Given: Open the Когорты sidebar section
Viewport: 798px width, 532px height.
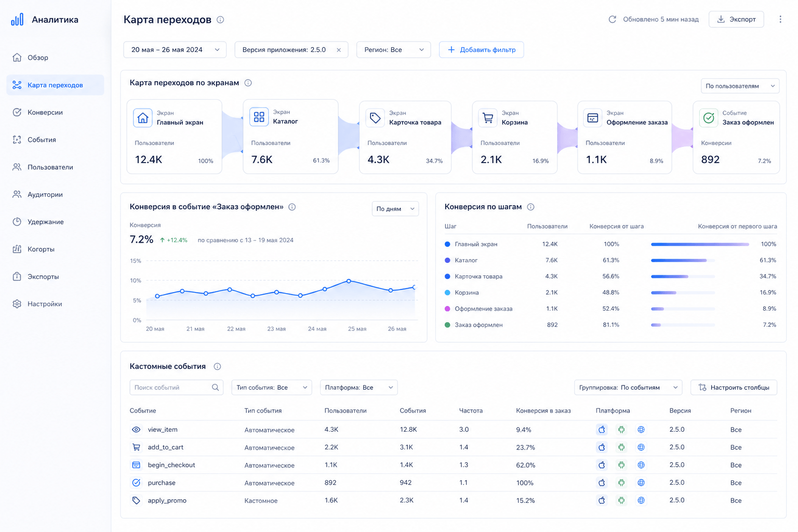Looking at the screenshot, I should coord(41,249).
